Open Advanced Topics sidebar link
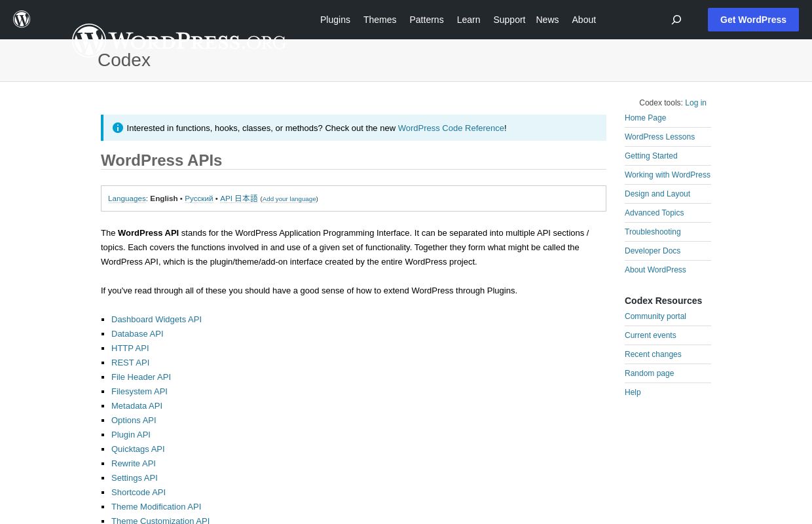The width and height of the screenshot is (812, 524). coord(654,213)
